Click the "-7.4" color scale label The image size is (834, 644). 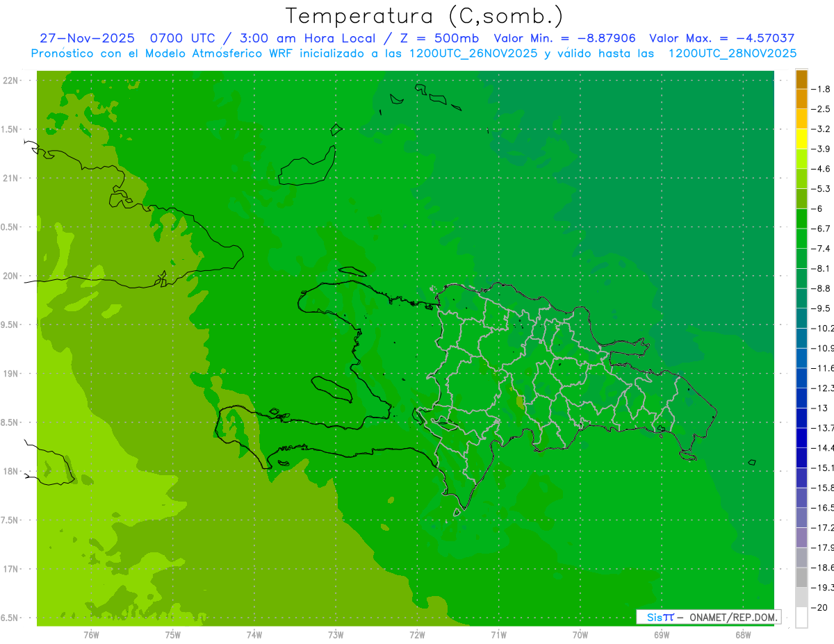click(821, 248)
